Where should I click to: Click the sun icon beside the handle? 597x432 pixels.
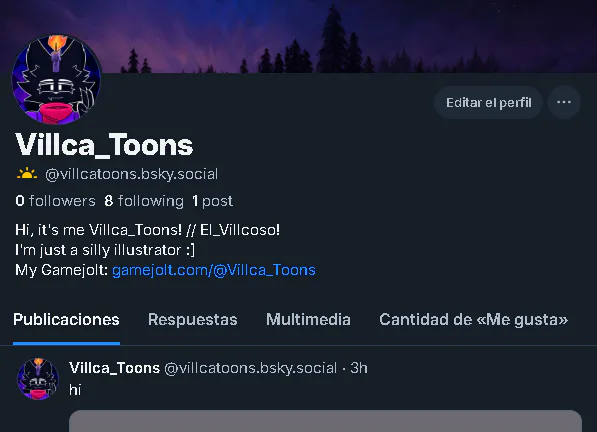tap(27, 174)
